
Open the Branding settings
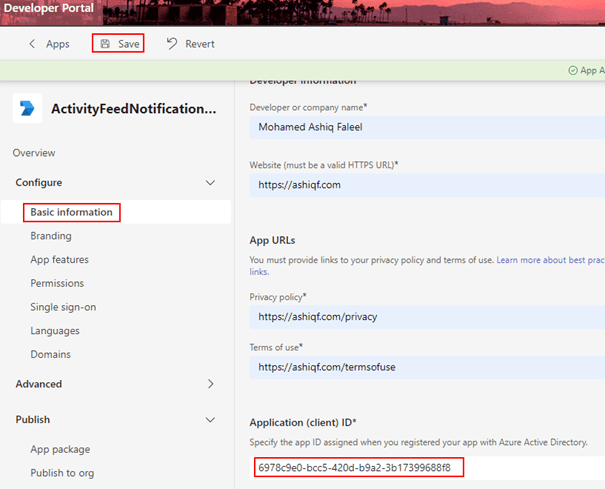click(51, 236)
